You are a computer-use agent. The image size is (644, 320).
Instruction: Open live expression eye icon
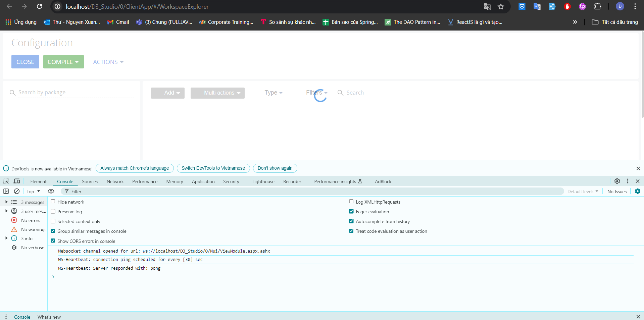point(51,191)
